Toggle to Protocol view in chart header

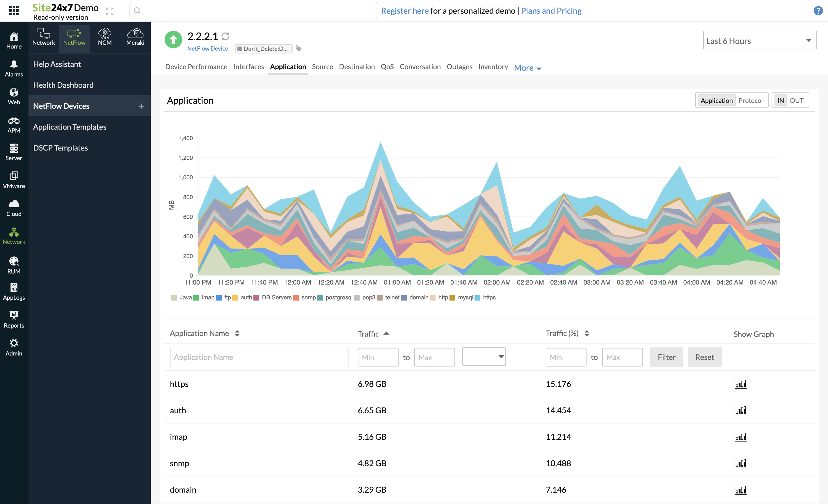pos(751,100)
